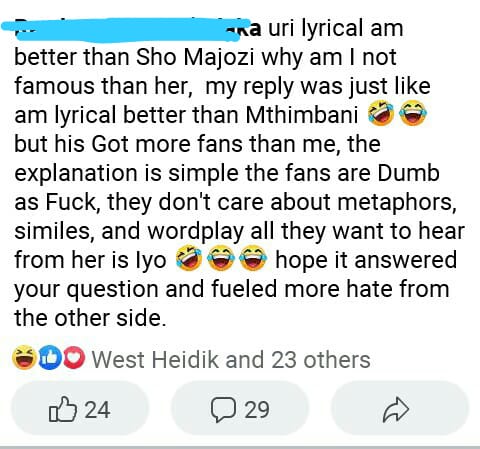480x449 pixels.
Task: Click the red heart Love reaction badge
Action: point(74,358)
